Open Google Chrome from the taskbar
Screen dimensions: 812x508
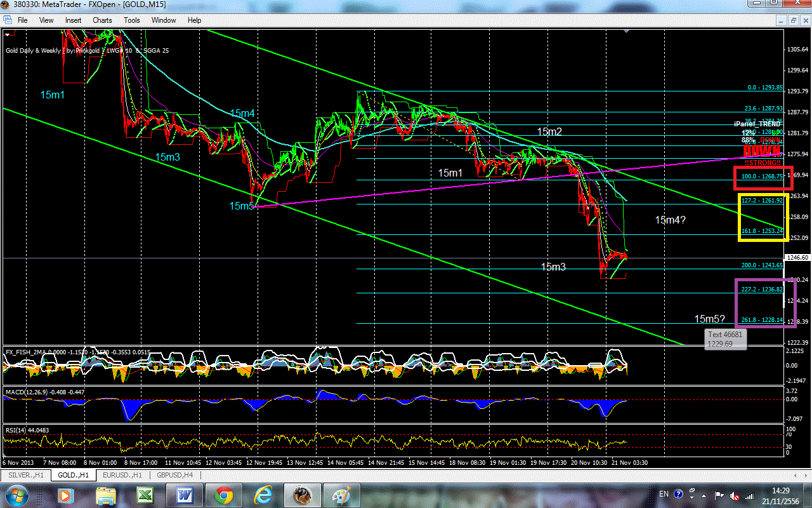223,495
